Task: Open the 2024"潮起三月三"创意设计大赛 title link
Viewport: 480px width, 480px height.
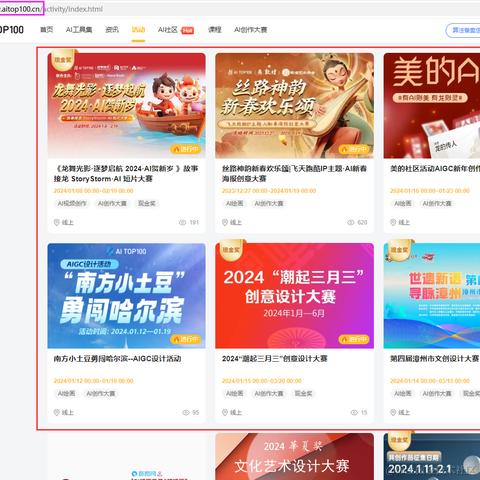Action: click(275, 359)
